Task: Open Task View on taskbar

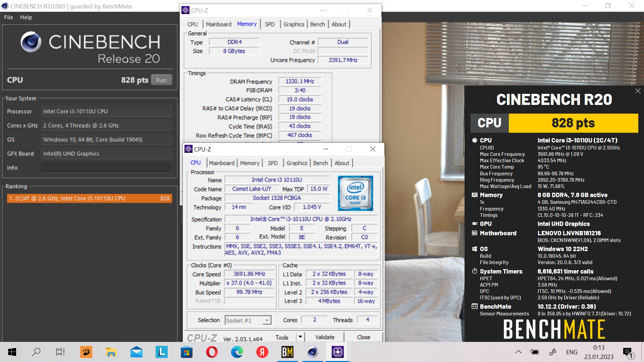Action: tap(60, 352)
